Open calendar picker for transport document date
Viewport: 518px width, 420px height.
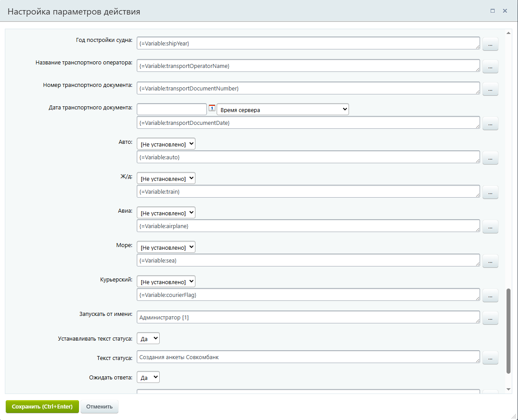[212, 108]
